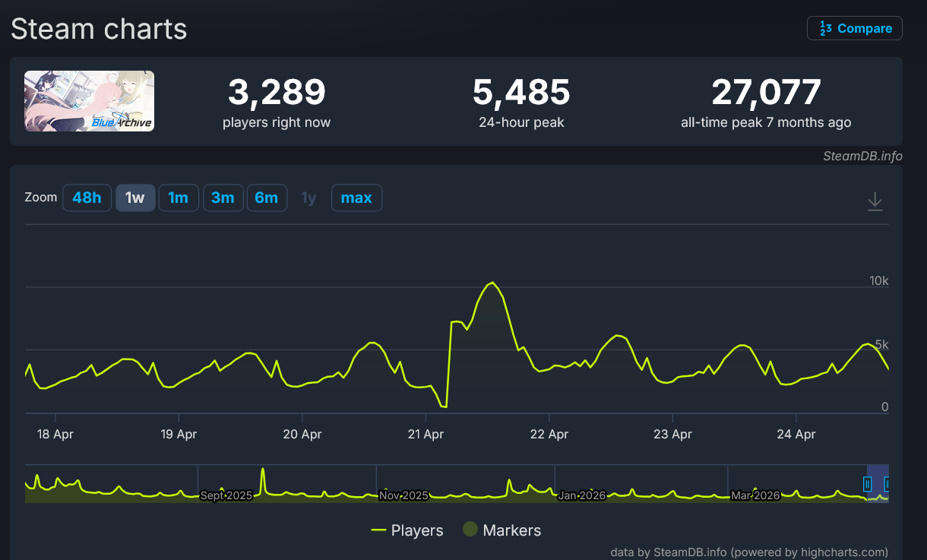Click the disabled 1y zoom option
The height and width of the screenshot is (560, 927).
point(308,198)
